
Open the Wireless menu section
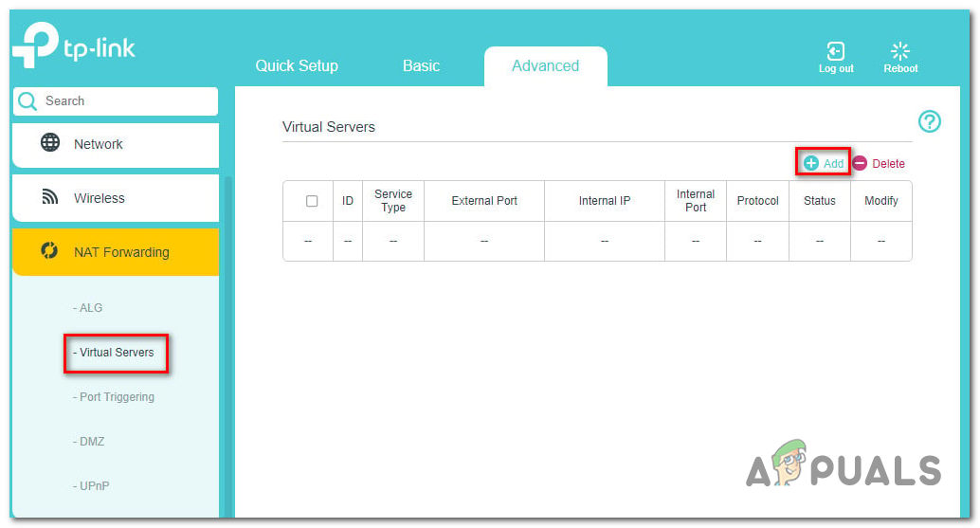click(x=116, y=198)
